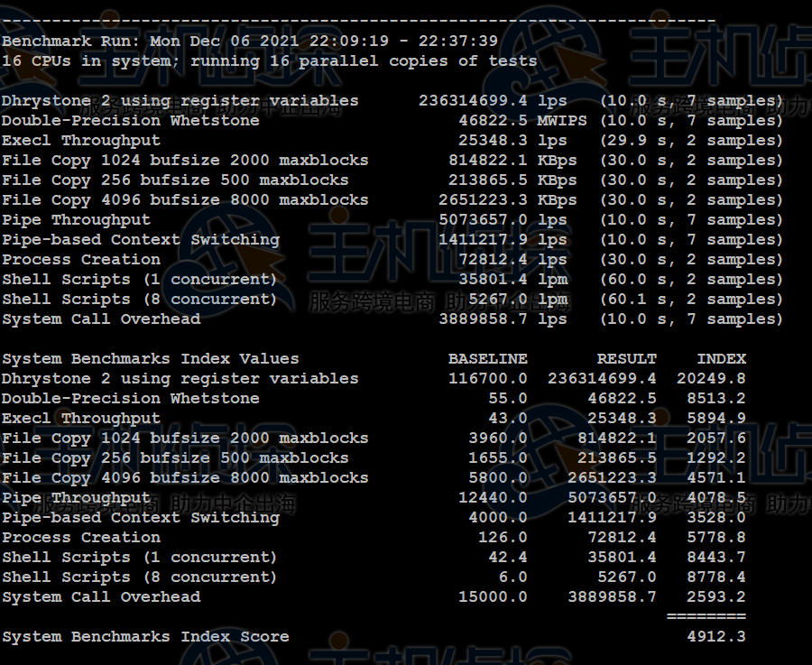Select 'System Benchmarks Index Score' label
Viewport: 812px width, 665px height.
pos(145,636)
